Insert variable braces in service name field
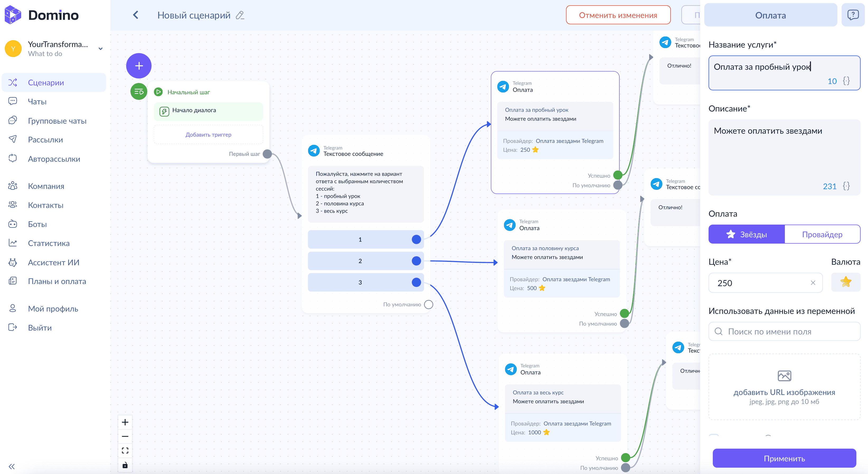Viewport: 868px width, 474px height. 846,81
